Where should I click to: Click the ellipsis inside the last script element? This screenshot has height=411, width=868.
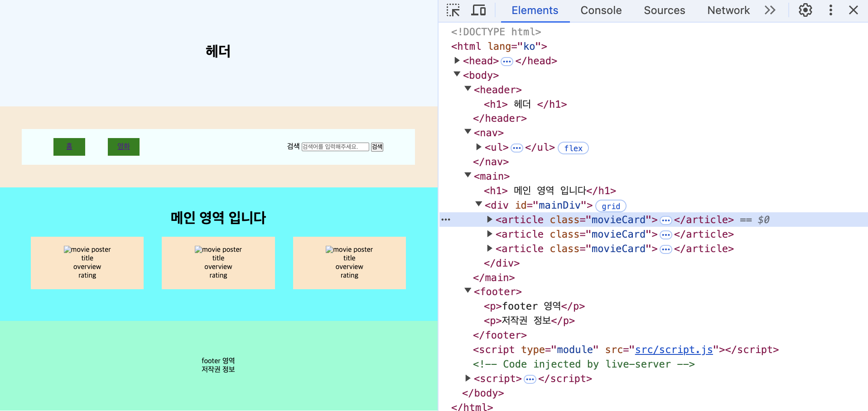click(530, 379)
